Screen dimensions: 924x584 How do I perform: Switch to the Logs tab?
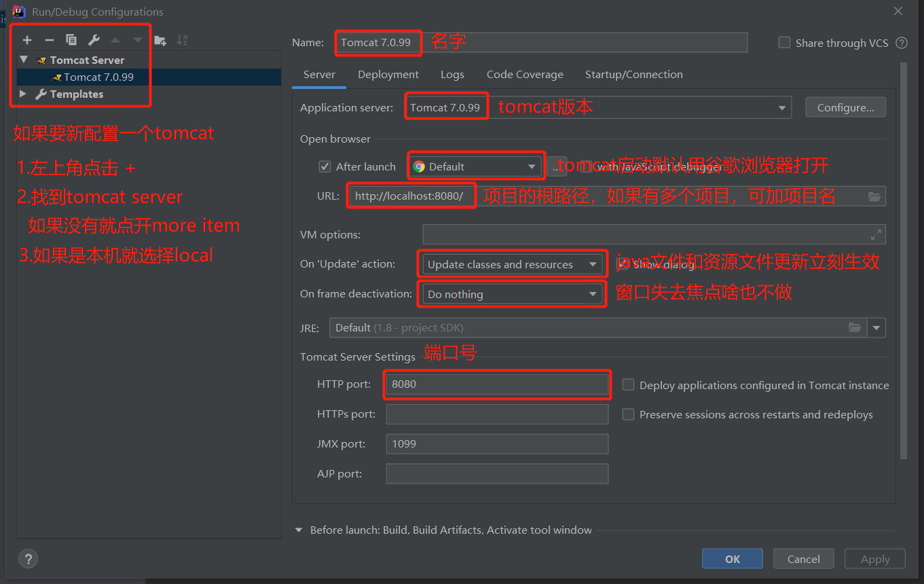click(x=452, y=75)
